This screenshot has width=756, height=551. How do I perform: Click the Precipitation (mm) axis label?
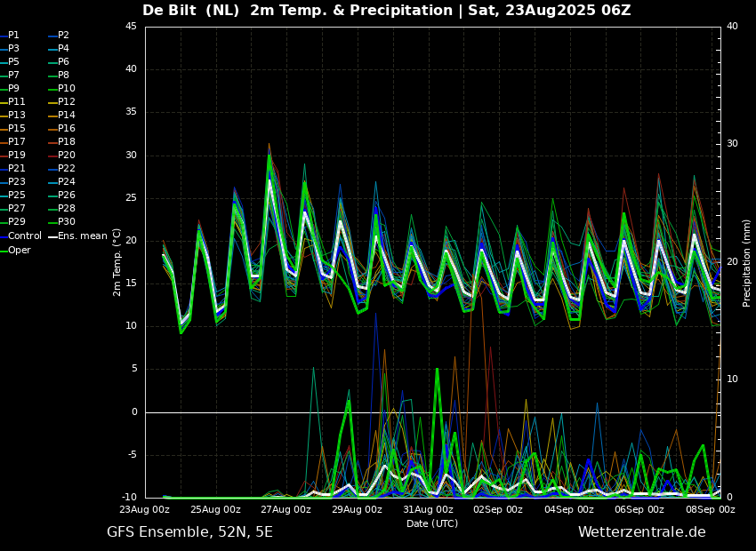tap(747, 263)
